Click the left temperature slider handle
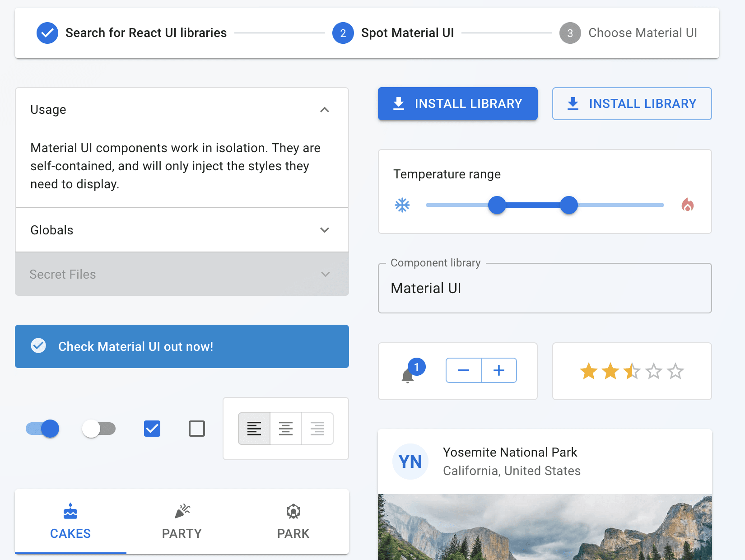745x560 pixels. click(x=497, y=205)
